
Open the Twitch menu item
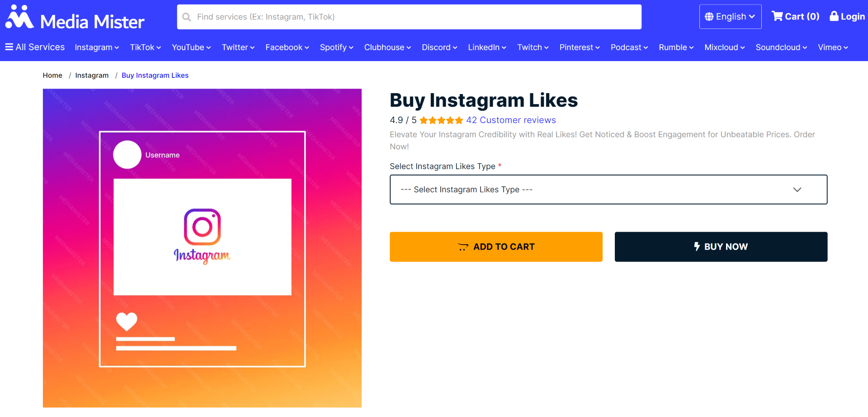click(533, 47)
